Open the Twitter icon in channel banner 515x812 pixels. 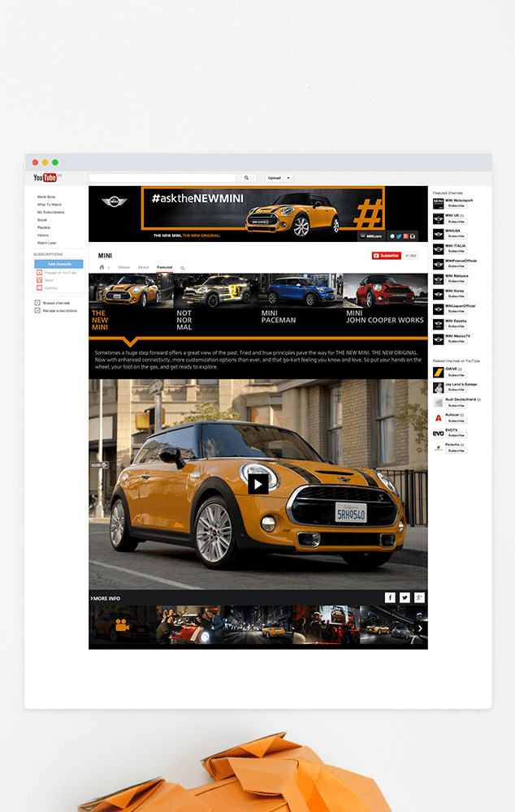pos(399,236)
